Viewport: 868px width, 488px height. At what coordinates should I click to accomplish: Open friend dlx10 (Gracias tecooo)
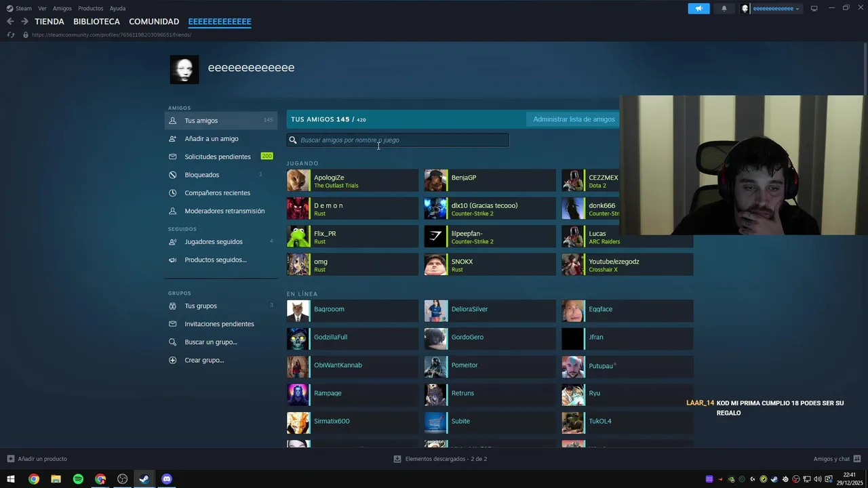pos(490,209)
